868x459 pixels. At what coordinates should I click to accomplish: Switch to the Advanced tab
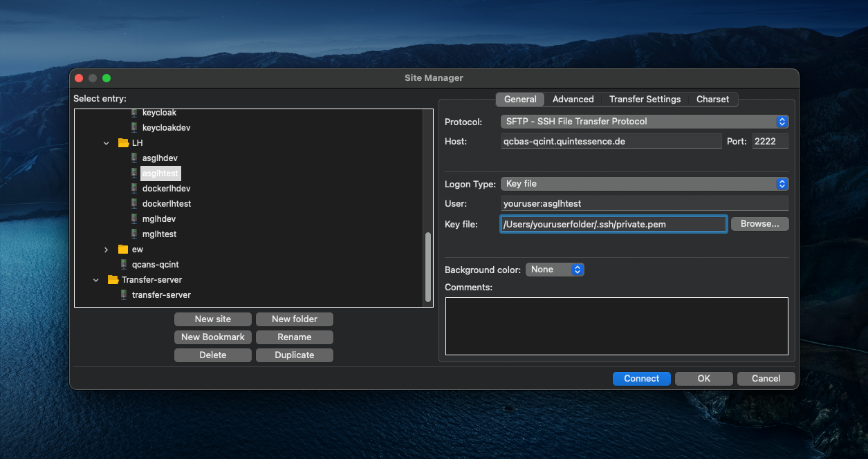pos(573,100)
